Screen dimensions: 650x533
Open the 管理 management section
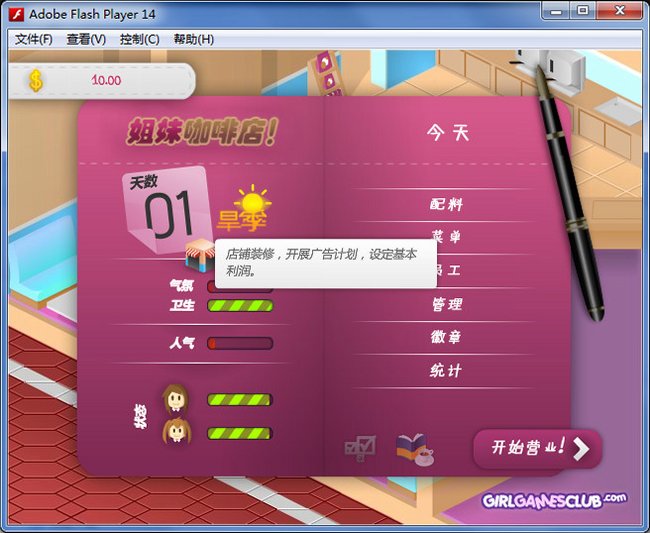tap(446, 304)
